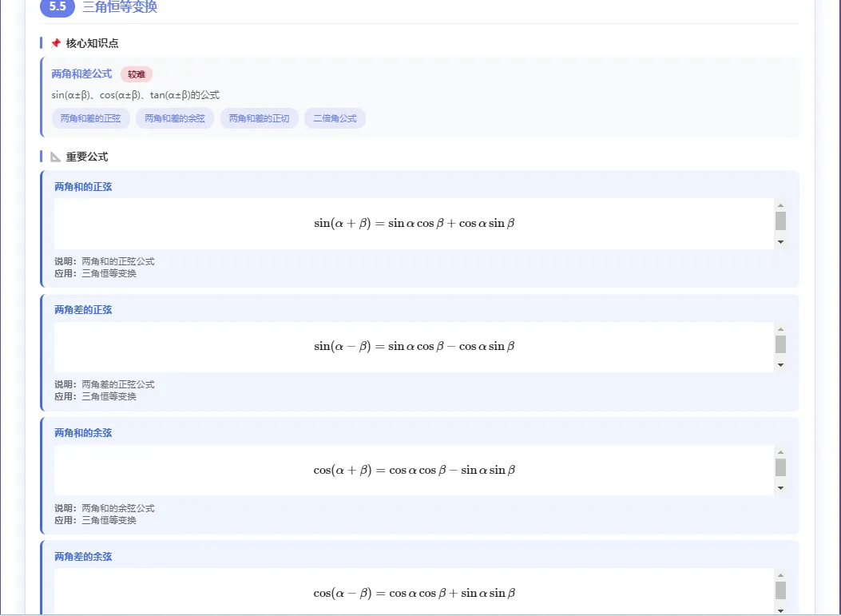841x616 pixels.
Task: Click 说明：两角和的正弦公式 line
Action: (x=105, y=261)
